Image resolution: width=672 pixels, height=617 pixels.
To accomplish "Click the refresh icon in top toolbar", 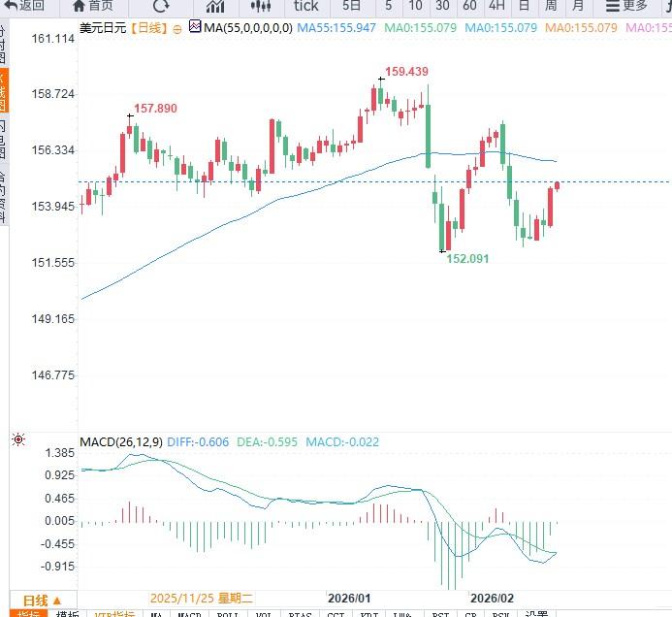I will coord(160,6).
